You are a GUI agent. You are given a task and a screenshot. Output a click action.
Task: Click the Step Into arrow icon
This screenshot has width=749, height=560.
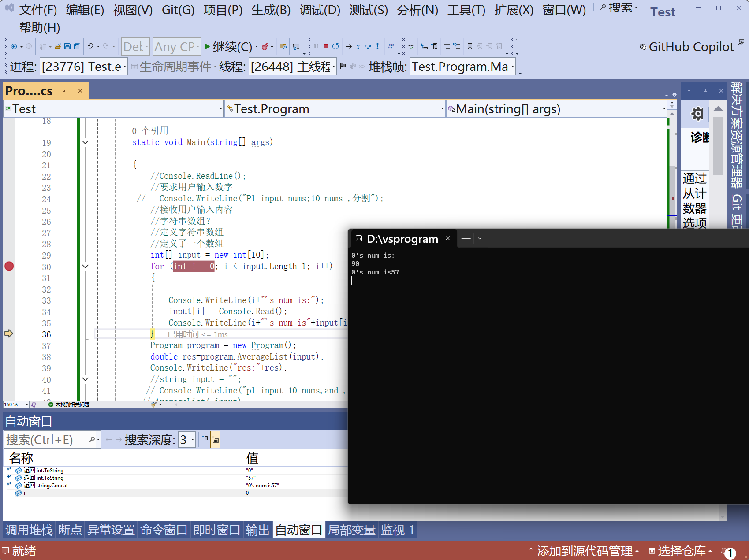tap(358, 46)
